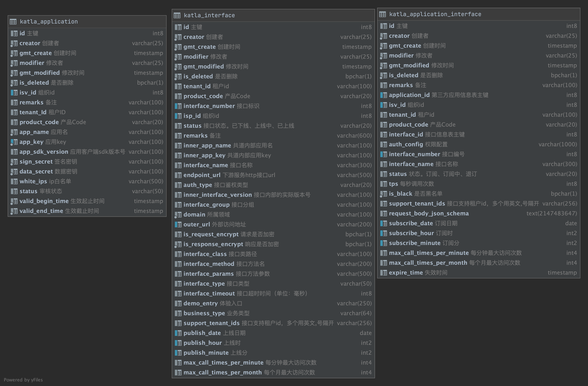Click column icon beside white_ips ip白名单
588x386 pixels.
(14, 181)
